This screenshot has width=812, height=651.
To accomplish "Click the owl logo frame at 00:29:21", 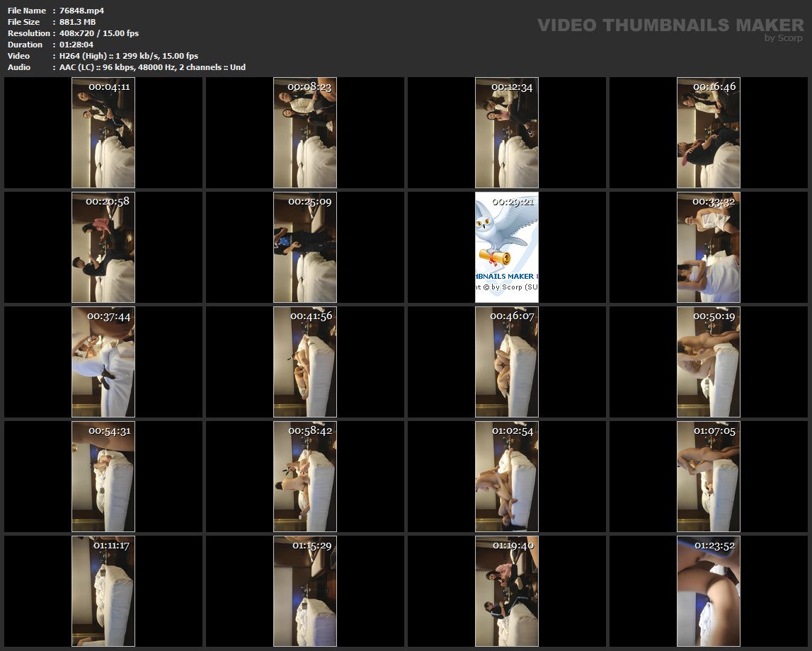I will [507, 247].
